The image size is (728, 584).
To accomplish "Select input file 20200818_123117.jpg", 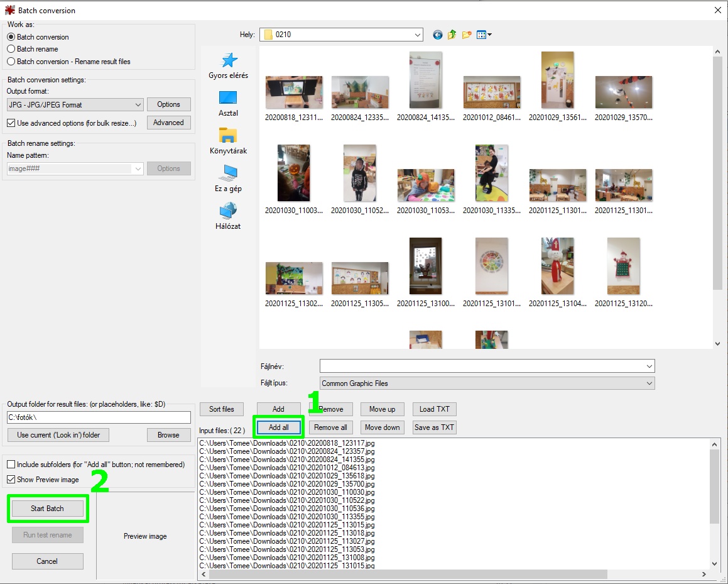I will click(287, 443).
